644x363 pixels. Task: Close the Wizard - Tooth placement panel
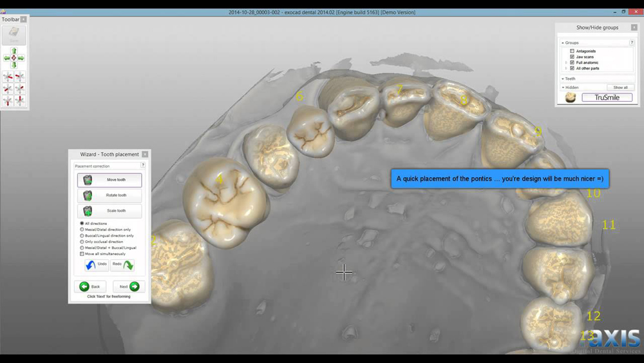click(145, 154)
